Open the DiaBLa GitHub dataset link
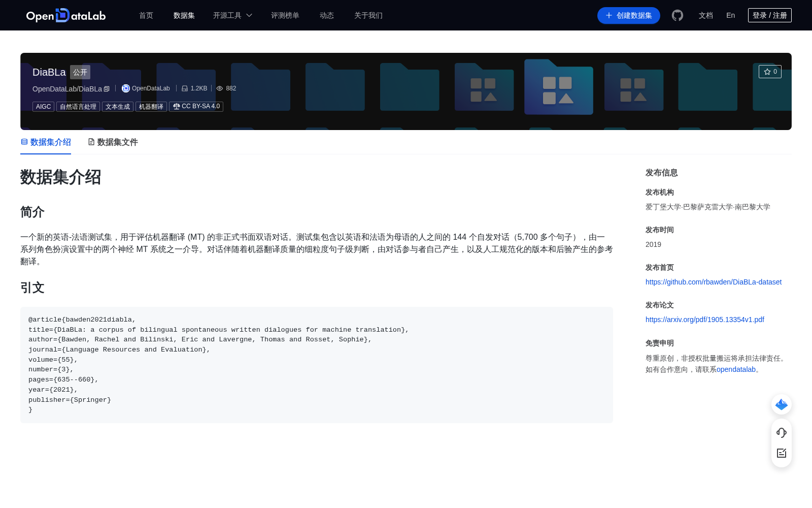The width and height of the screenshot is (812, 508). (x=714, y=282)
